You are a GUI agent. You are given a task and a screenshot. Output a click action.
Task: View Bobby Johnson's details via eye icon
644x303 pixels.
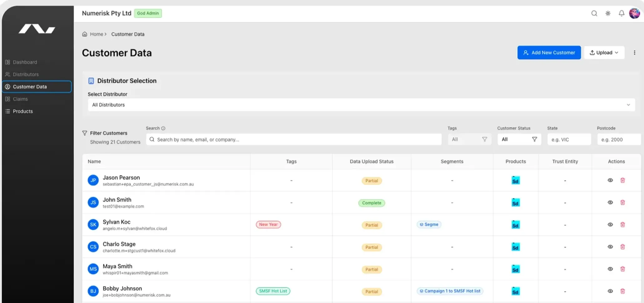coord(610,291)
